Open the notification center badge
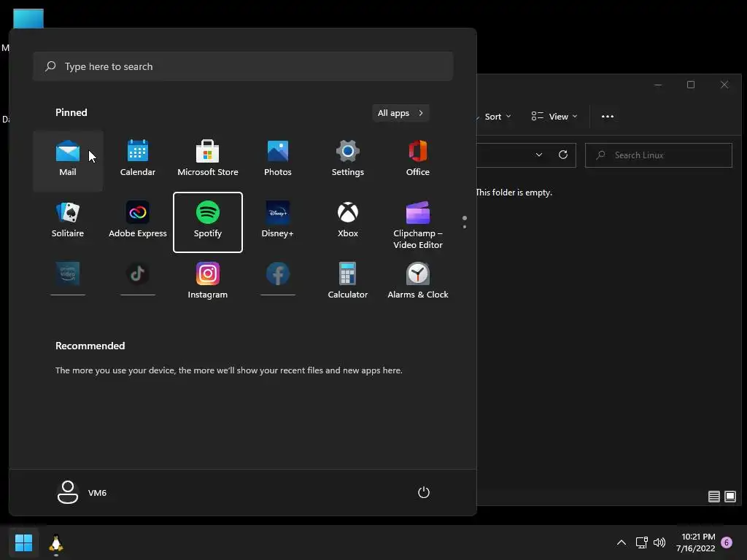Viewport: 747px width, 560px height. pos(727,542)
